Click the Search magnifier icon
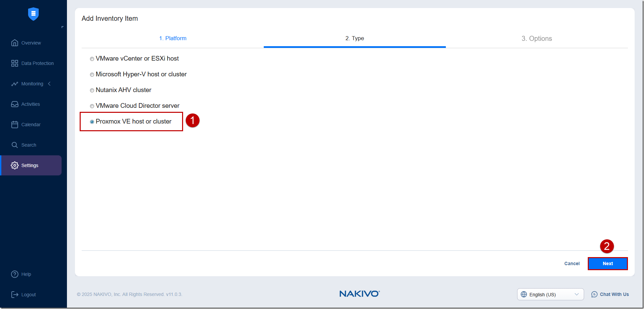This screenshot has width=644, height=309. (x=15, y=145)
